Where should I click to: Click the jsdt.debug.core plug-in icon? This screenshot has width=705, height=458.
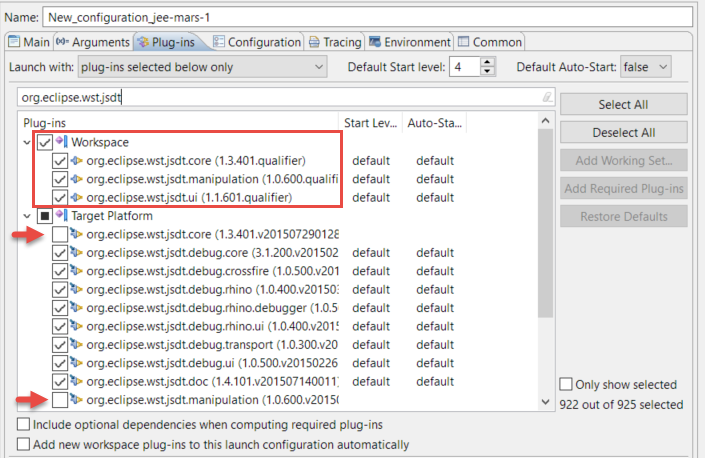77,252
